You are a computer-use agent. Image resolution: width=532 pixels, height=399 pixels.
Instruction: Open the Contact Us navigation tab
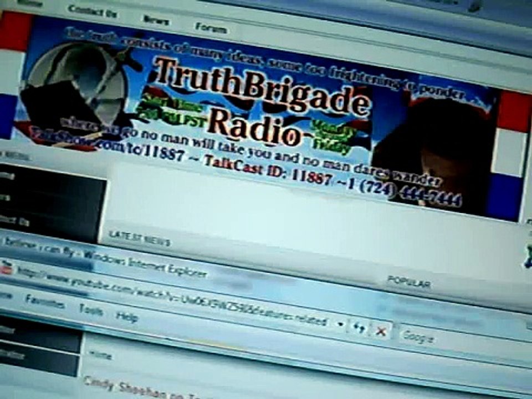tap(92, 12)
